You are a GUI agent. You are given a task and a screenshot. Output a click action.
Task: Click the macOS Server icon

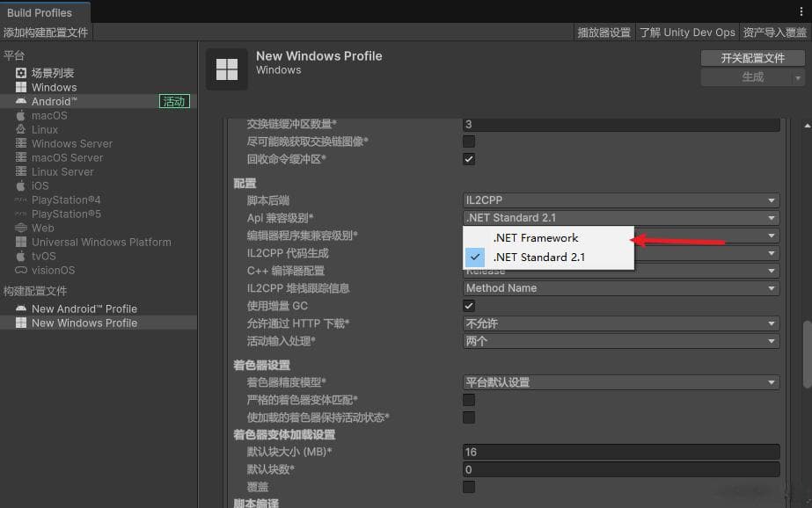[x=21, y=157]
